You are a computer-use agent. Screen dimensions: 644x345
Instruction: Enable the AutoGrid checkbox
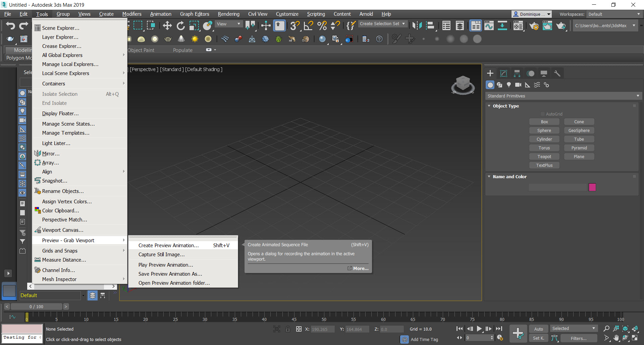[x=543, y=114]
